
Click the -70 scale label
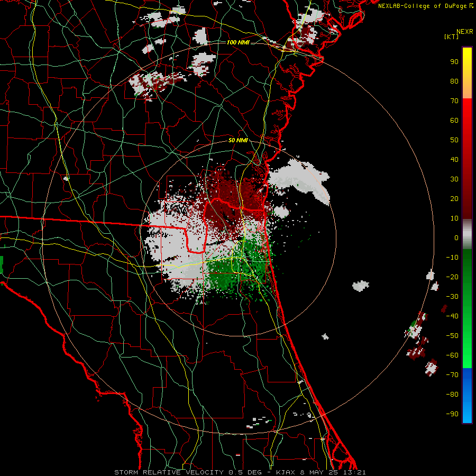coord(452,375)
